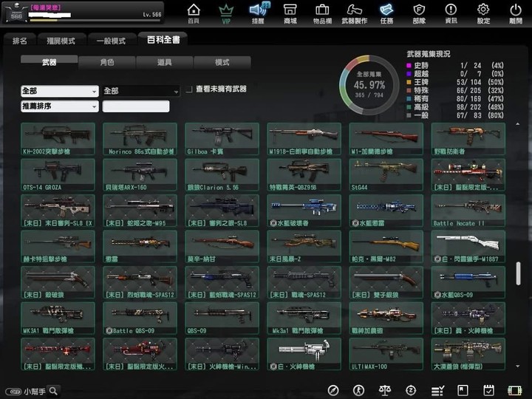Click the balance scales icon at bottom
Screen dimensions: 532x399
384,390
